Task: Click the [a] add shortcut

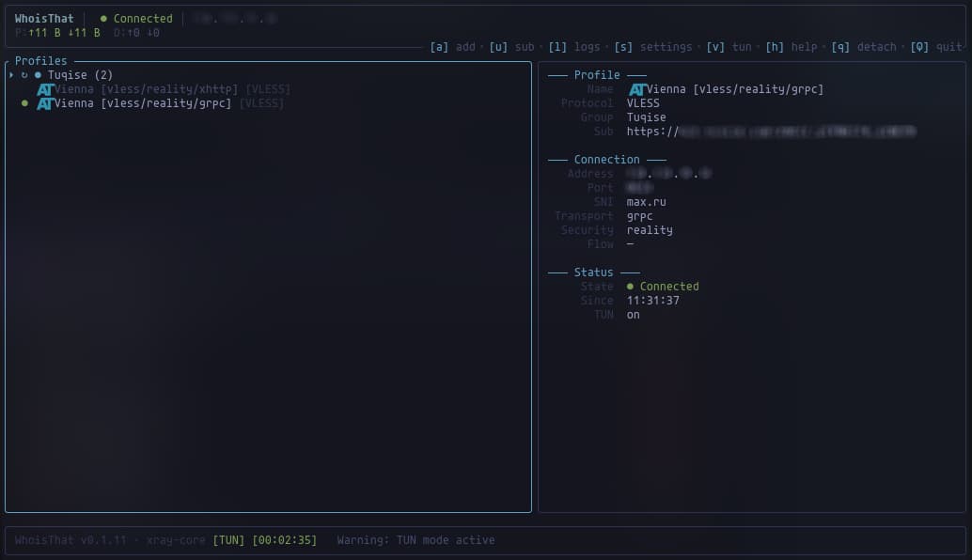Action: tap(452, 47)
